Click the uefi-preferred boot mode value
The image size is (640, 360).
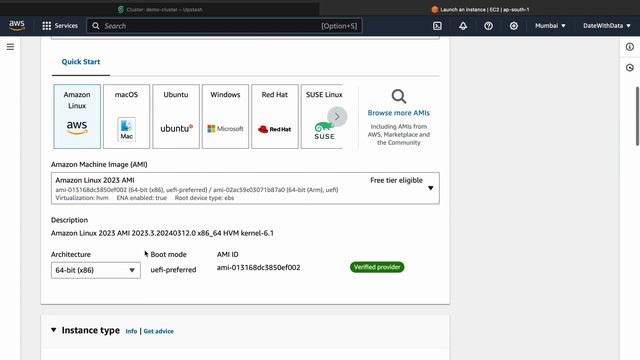[x=173, y=270]
